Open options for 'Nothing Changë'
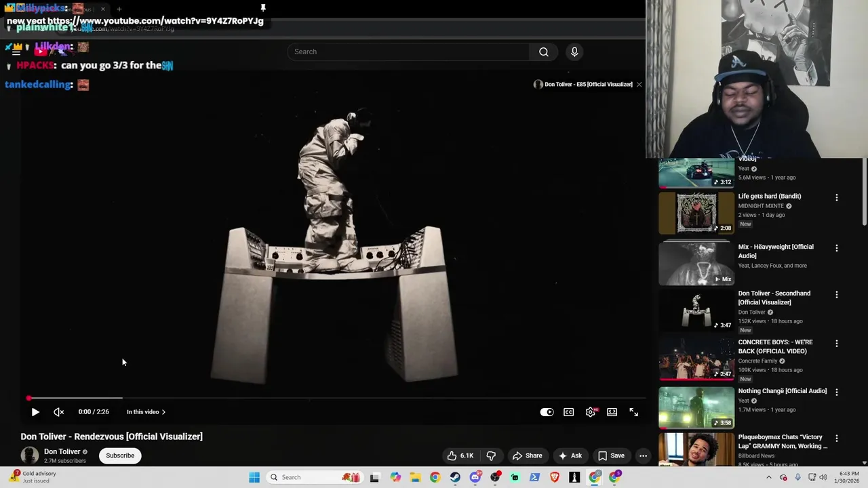868x488 pixels. click(836, 392)
